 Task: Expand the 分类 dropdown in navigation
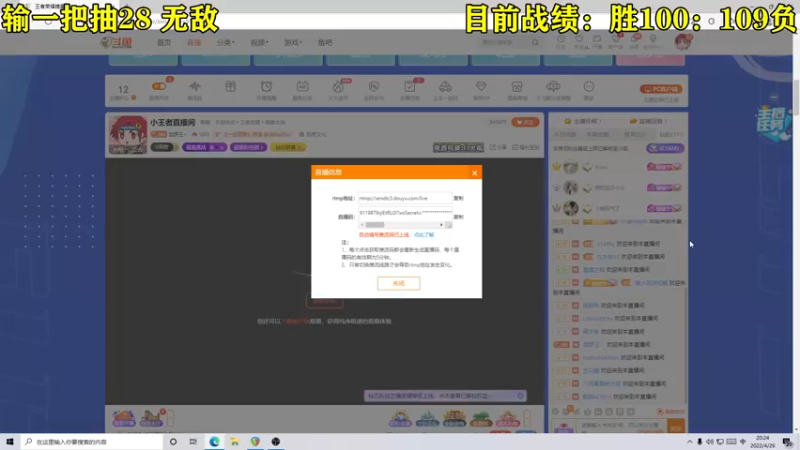(225, 42)
